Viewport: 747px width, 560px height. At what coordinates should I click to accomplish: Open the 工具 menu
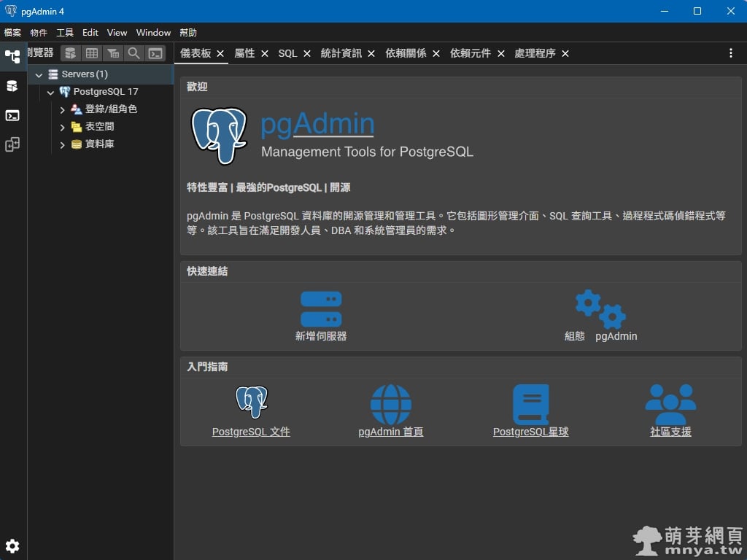point(65,33)
